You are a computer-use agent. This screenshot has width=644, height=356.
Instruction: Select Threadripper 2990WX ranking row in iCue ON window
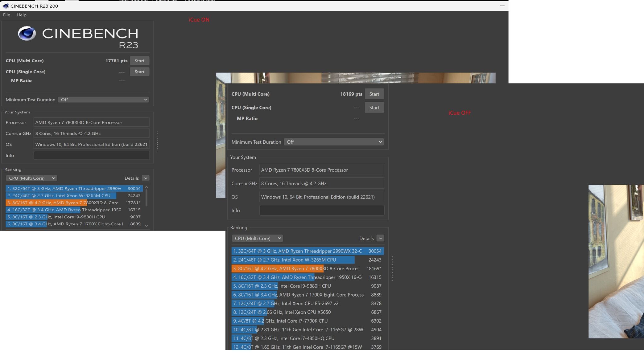[74, 188]
